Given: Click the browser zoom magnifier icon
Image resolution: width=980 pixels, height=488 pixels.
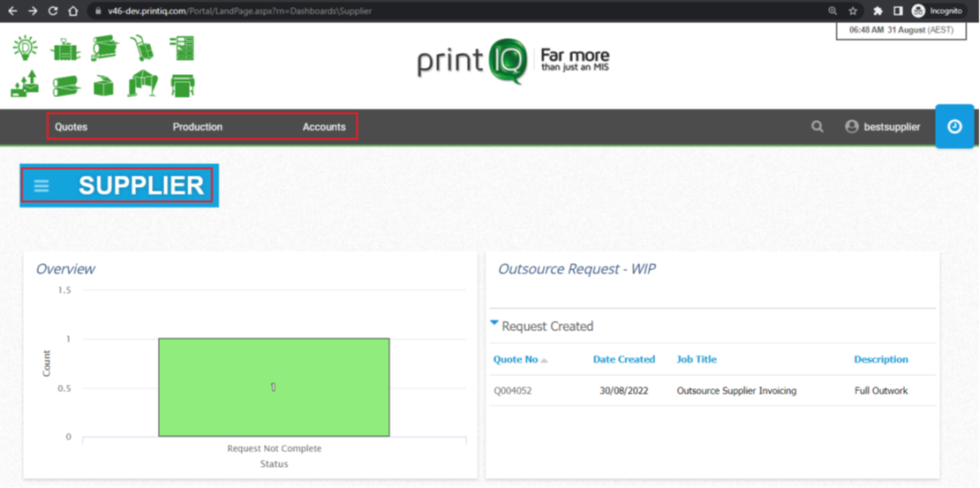Looking at the screenshot, I should coord(833,11).
